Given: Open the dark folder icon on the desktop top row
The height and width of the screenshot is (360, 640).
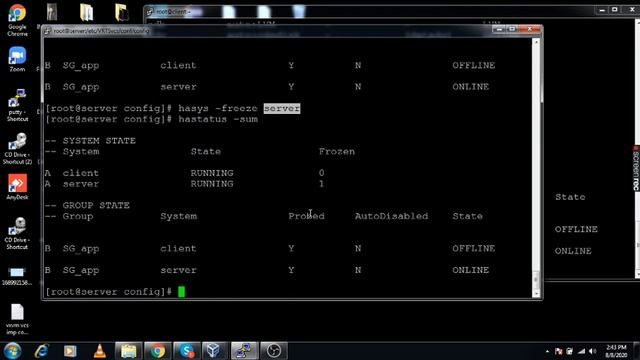Looking at the screenshot, I should pyautogui.click(x=122, y=12).
